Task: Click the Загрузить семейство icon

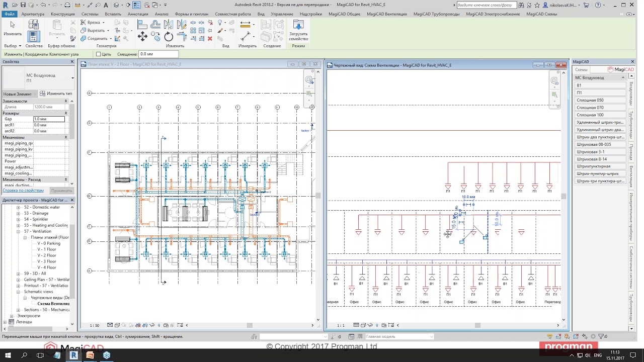Action: 298,25
